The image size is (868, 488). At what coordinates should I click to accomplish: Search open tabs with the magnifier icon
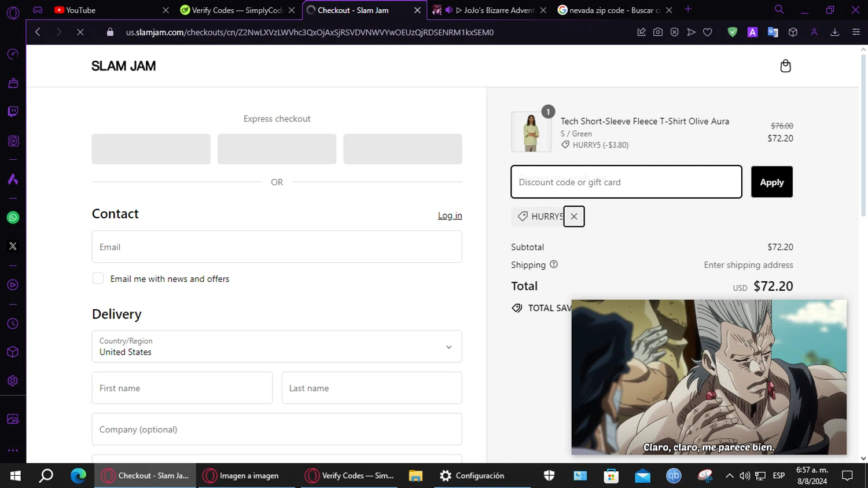coord(779,9)
